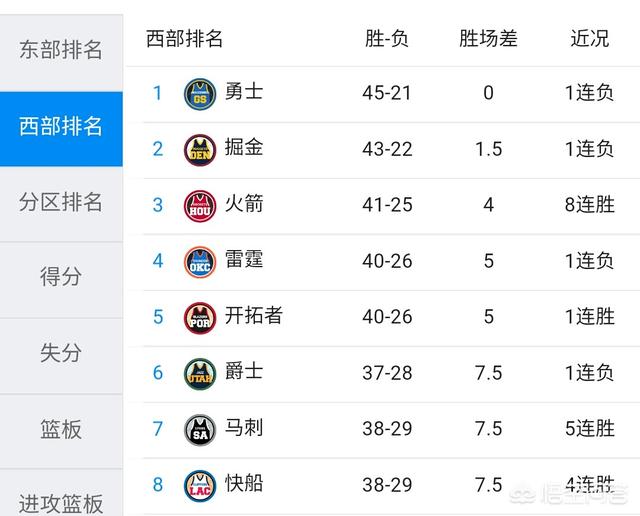The width and height of the screenshot is (640, 516).
Task: Open the 篮板 stats tab
Action: [x=61, y=431]
